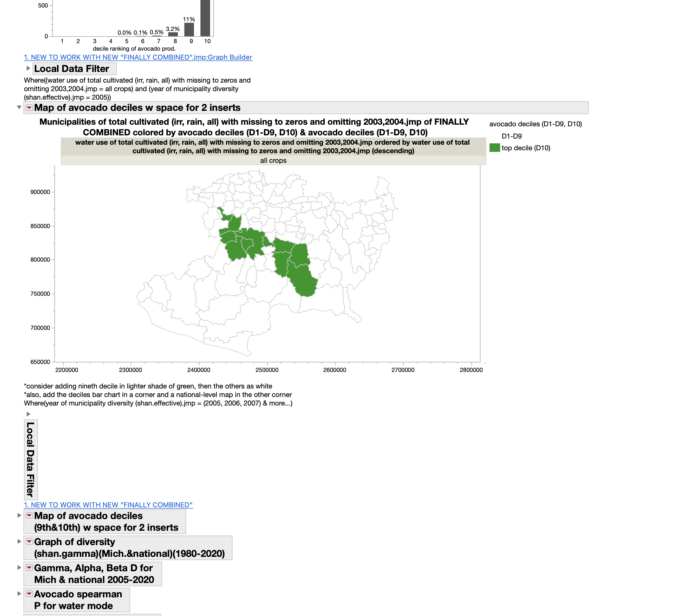Expand the vertical Local Data Filter panel
690x616 pixels.
[29, 414]
